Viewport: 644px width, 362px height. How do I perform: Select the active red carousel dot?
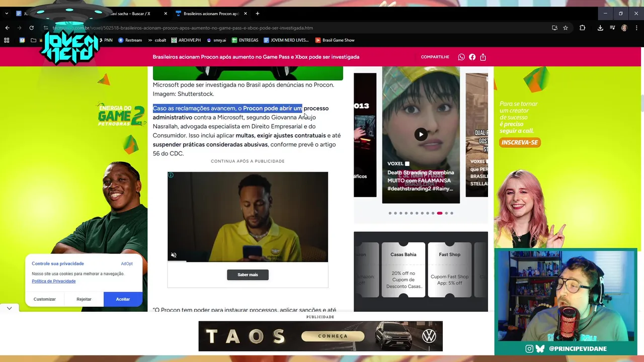[x=440, y=213]
